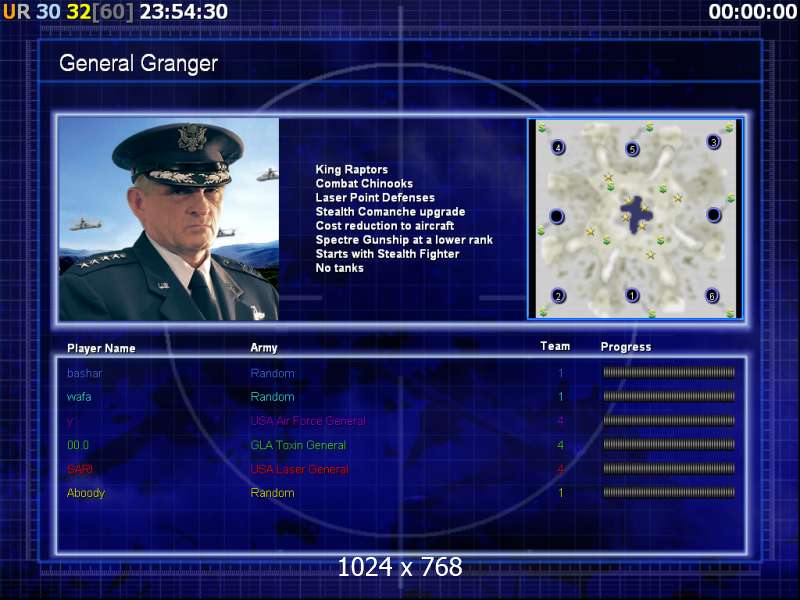Click the "Random" army entry for bashar

(272, 373)
